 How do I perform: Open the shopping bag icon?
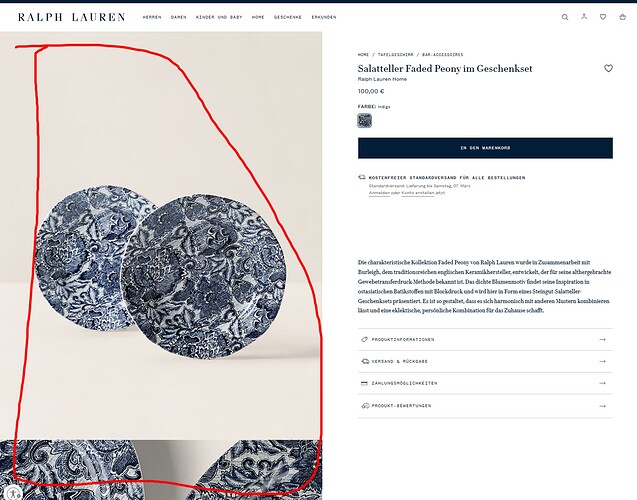622,17
